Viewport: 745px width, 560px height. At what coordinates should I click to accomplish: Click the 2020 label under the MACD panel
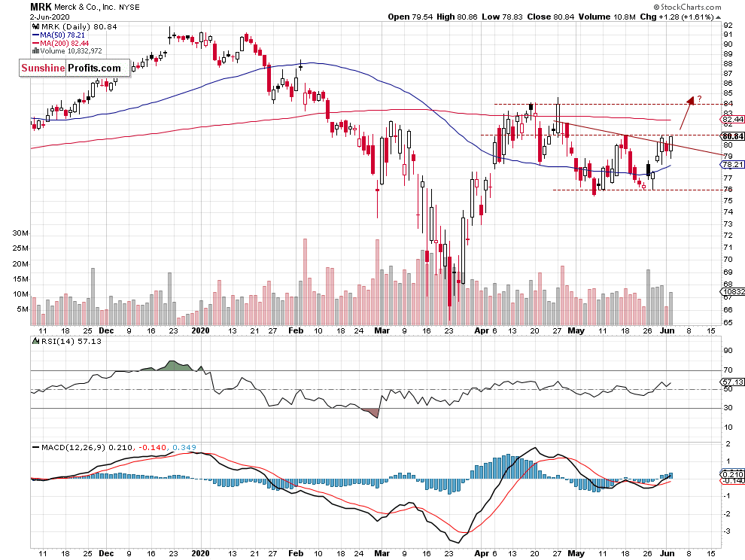tap(200, 553)
